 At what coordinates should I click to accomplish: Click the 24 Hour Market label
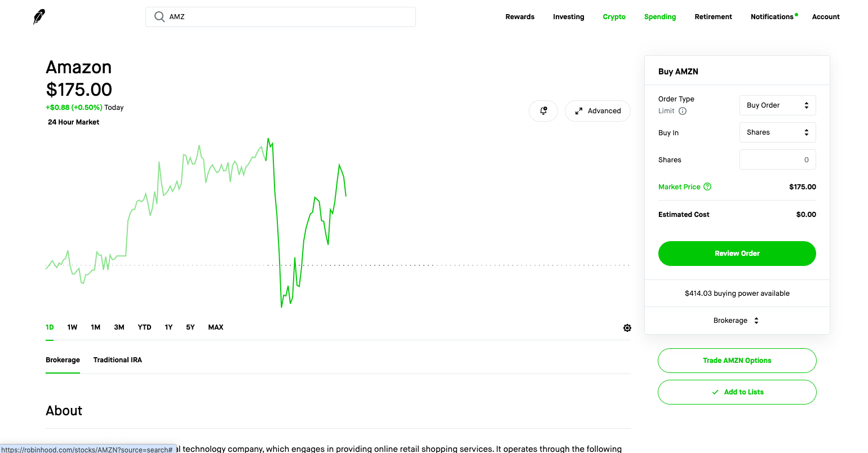(73, 122)
